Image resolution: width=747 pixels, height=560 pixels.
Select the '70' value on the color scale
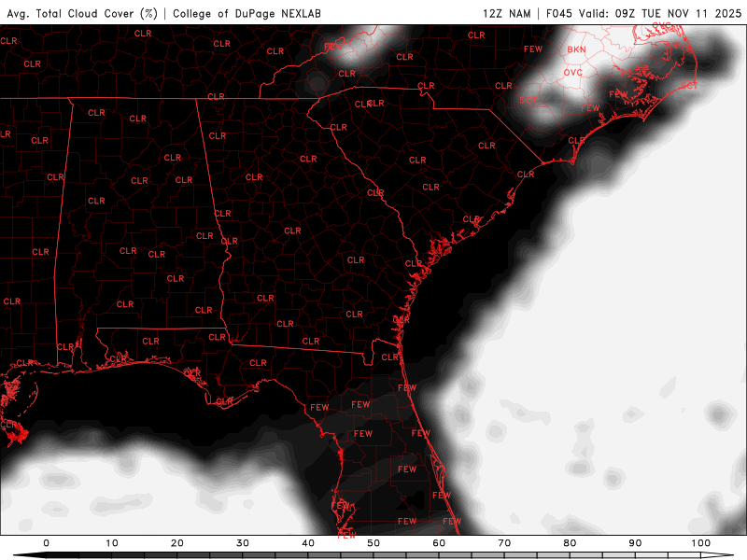click(504, 543)
